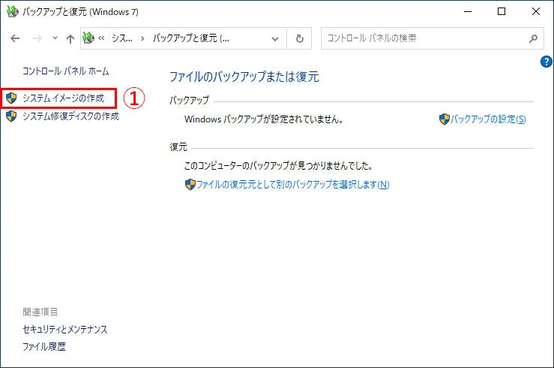Click the title bar window icon
The height and width of the screenshot is (368, 554).
(x=12, y=12)
